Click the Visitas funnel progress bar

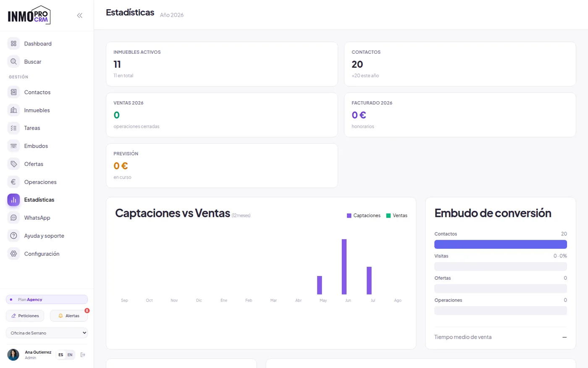[x=501, y=266]
